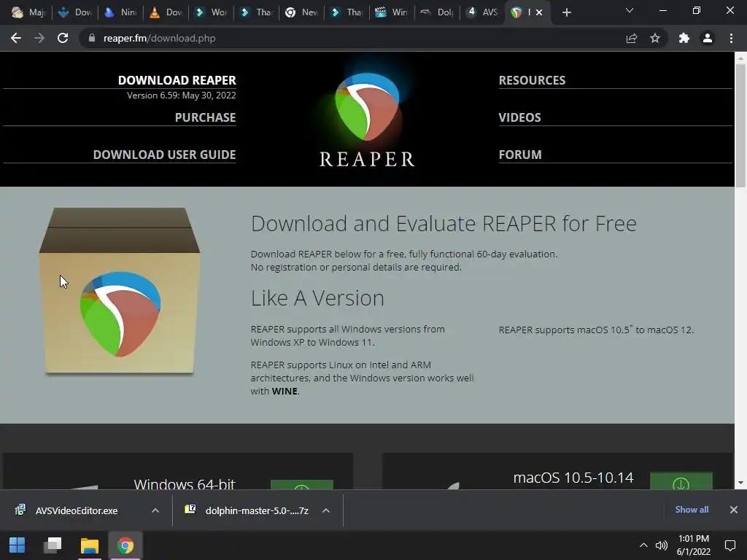This screenshot has height=560, width=747.
Task: Click the browser forward arrow
Action: click(39, 38)
